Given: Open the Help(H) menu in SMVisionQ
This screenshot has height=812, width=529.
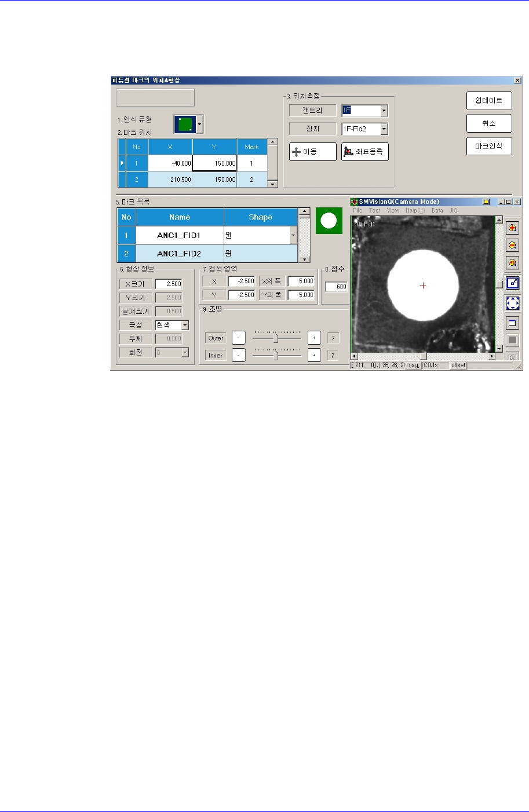Looking at the screenshot, I should pos(415,211).
